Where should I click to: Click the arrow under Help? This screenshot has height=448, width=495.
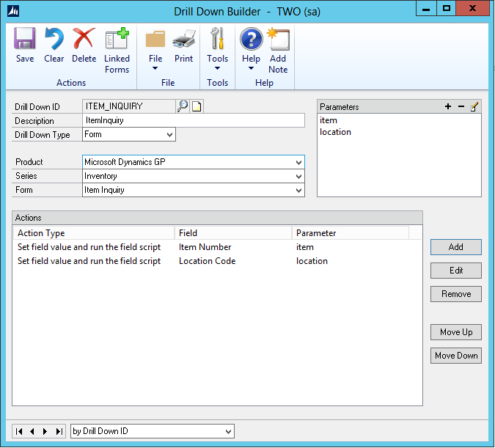[251, 68]
